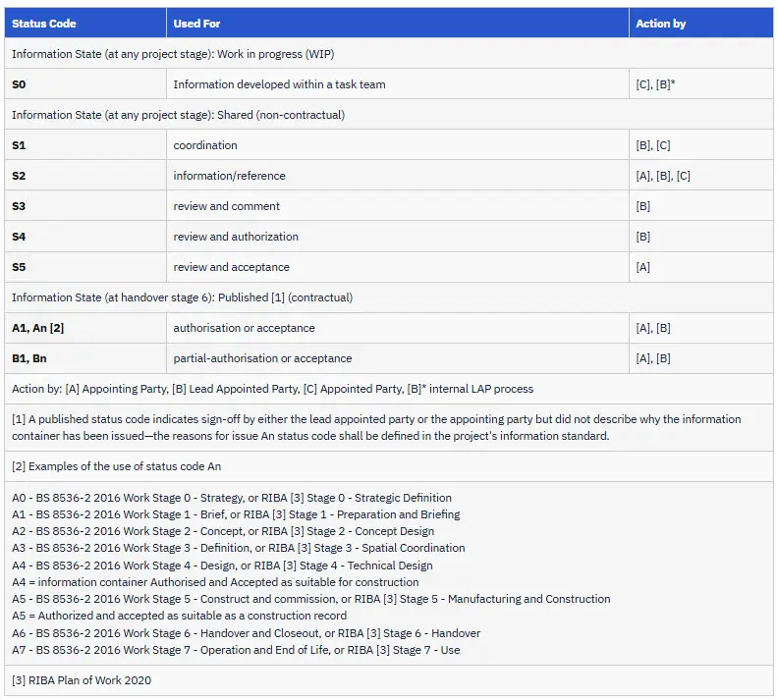Click the S2 information/reference description
The height and width of the screenshot is (700, 778).
pyautogui.click(x=229, y=176)
